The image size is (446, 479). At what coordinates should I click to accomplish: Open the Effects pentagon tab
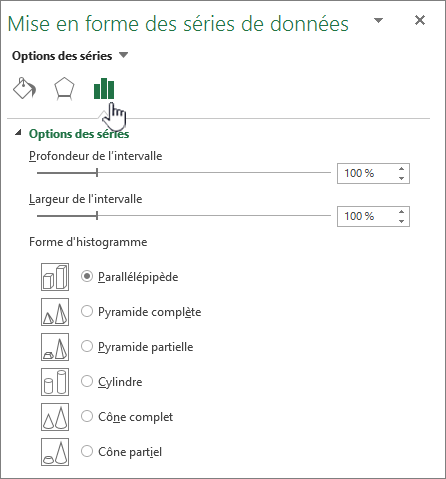(x=64, y=89)
